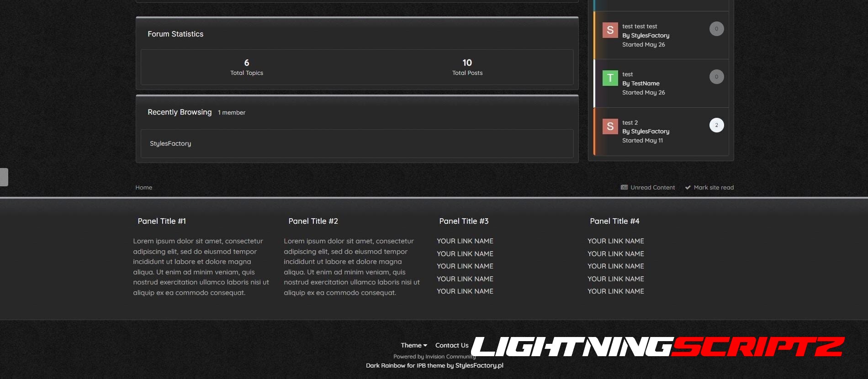This screenshot has height=379, width=868.
Task: Go to the Home breadcrumb link
Action: [x=143, y=187]
